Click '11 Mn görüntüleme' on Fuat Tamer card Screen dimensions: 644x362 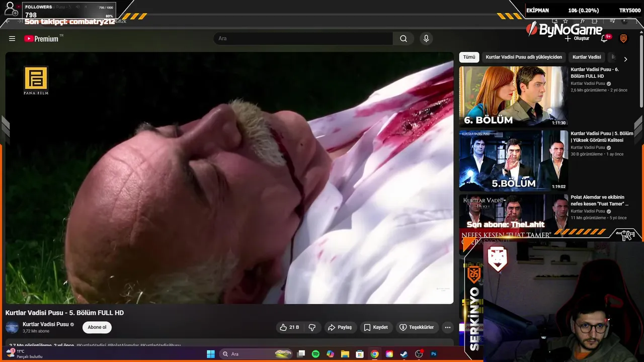tap(588, 218)
